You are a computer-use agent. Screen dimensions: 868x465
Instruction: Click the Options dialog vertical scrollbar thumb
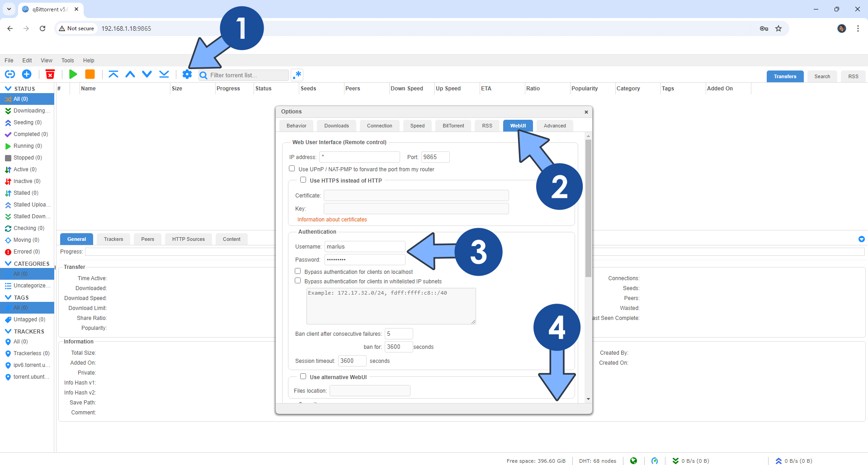pyautogui.click(x=588, y=208)
